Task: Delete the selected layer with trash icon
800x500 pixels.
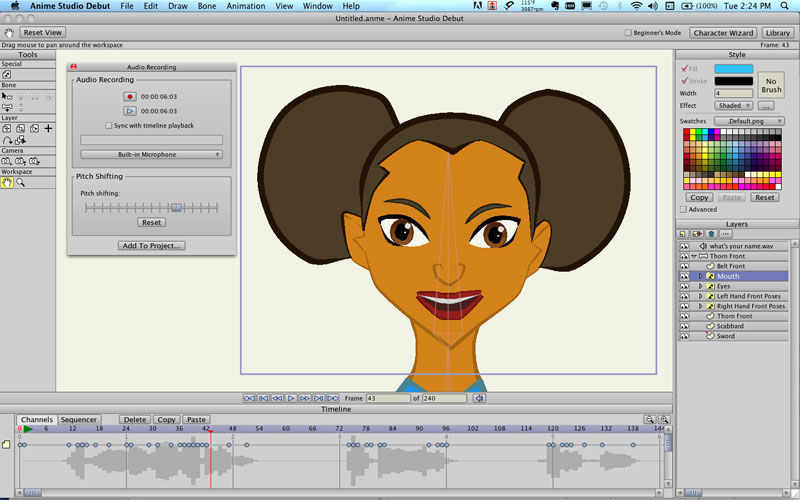Action: pyautogui.click(x=711, y=233)
